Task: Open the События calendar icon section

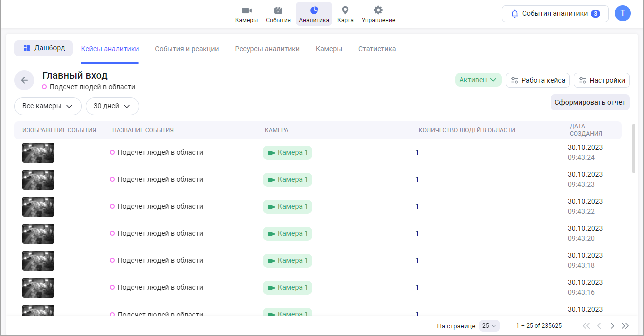Action: point(278,14)
